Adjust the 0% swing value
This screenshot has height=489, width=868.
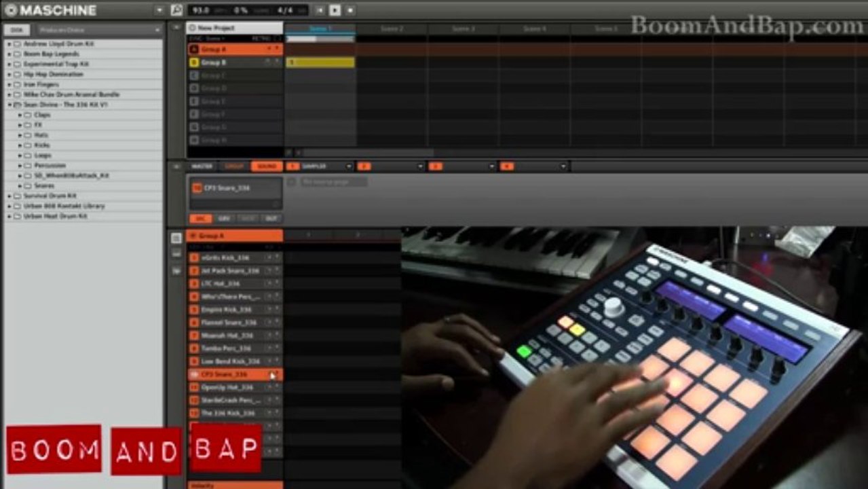pos(242,10)
